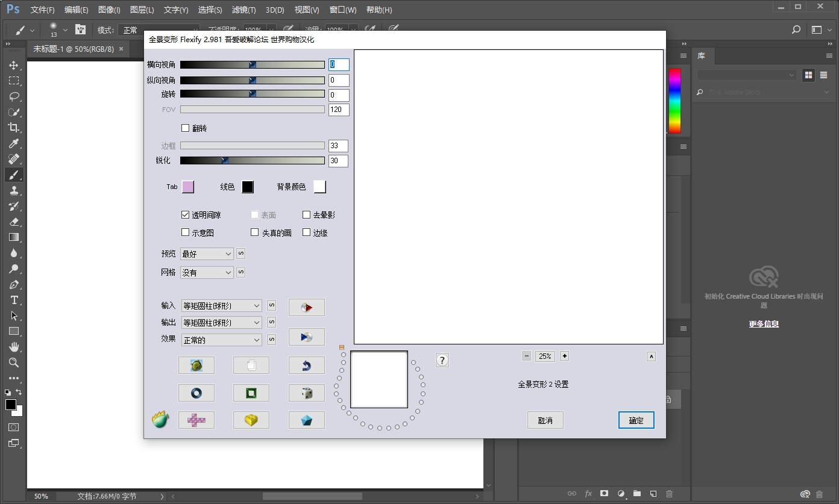The width and height of the screenshot is (839, 504).
Task: Click the blue undo arrow button
Action: click(306, 365)
